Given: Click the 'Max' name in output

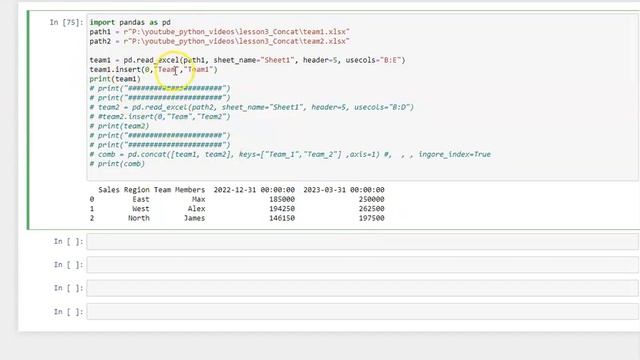Looking at the screenshot, I should 198,199.
